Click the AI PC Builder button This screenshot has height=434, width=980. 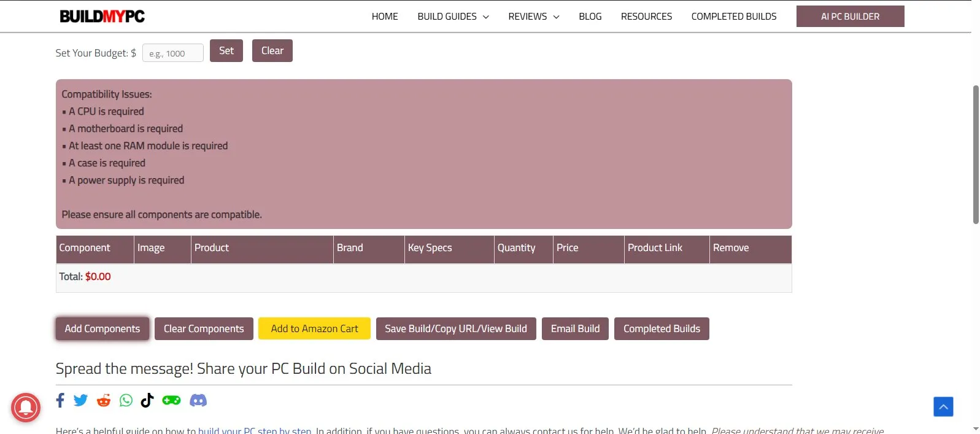coord(850,17)
